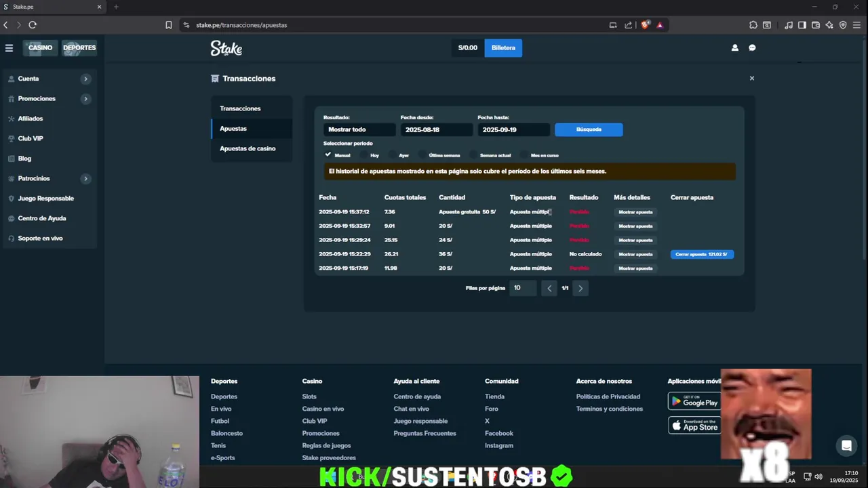Select the Última semana period option

pyautogui.click(x=439, y=155)
